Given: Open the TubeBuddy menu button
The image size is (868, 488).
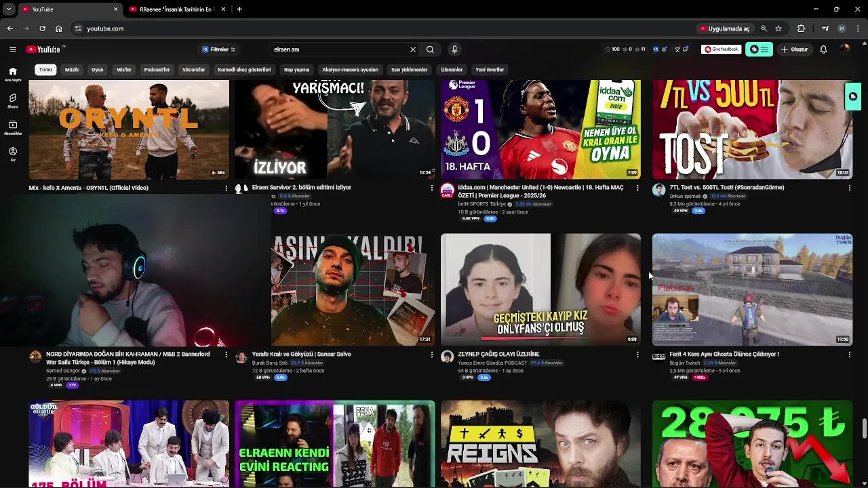Looking at the screenshot, I should 759,49.
